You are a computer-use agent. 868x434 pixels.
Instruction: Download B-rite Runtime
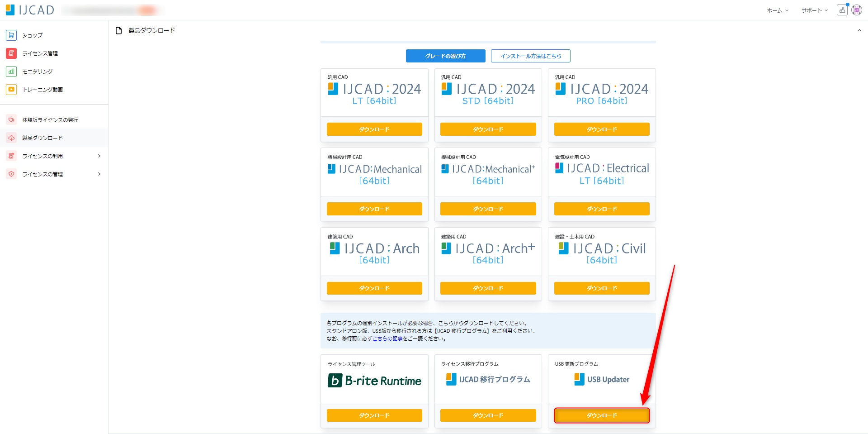tap(374, 415)
